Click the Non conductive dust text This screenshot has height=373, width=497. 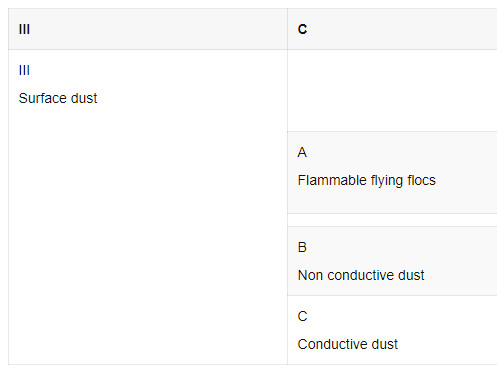(x=361, y=275)
